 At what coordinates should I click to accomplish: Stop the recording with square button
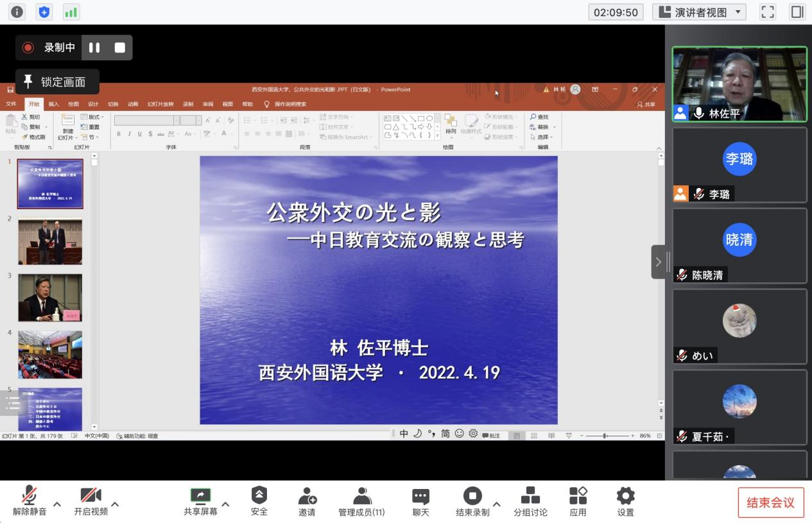point(119,47)
